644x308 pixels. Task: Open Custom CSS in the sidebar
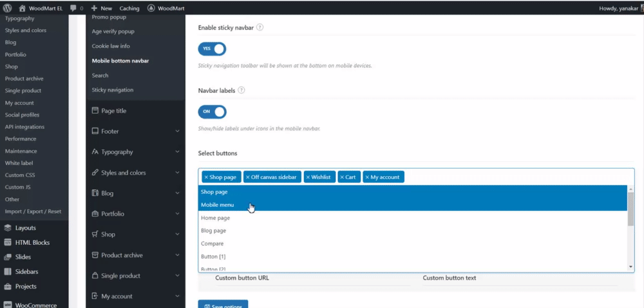[20, 175]
